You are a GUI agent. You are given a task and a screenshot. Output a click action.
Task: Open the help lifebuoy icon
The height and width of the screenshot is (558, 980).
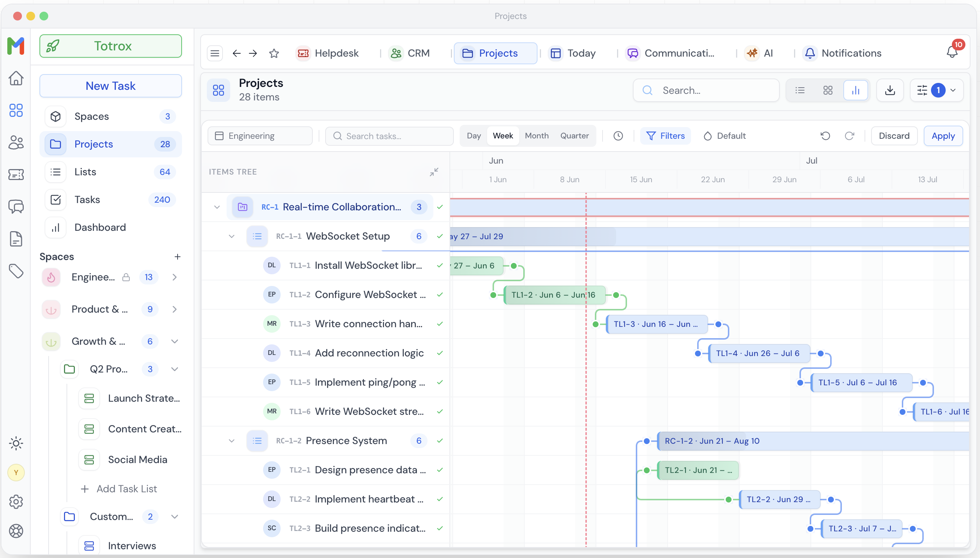click(16, 531)
